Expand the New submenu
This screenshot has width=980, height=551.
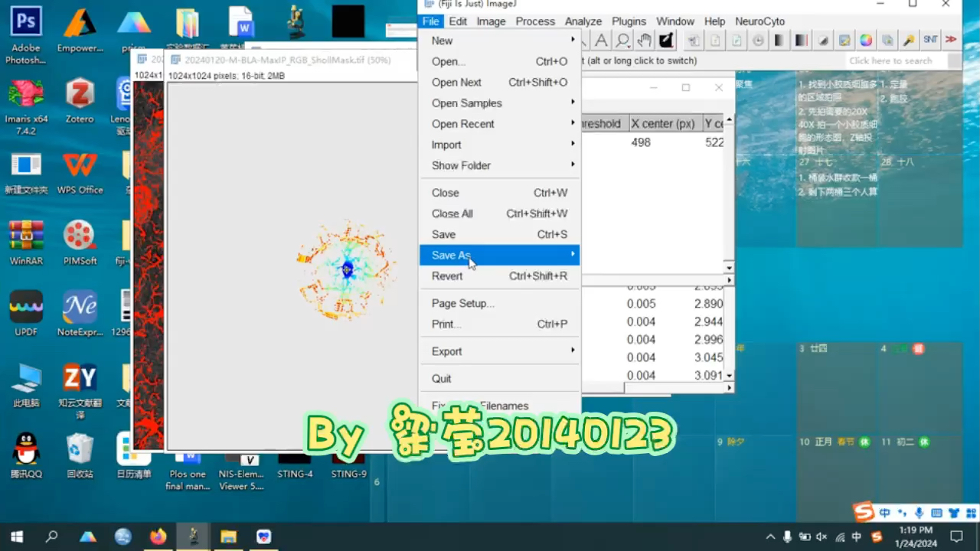coord(499,41)
